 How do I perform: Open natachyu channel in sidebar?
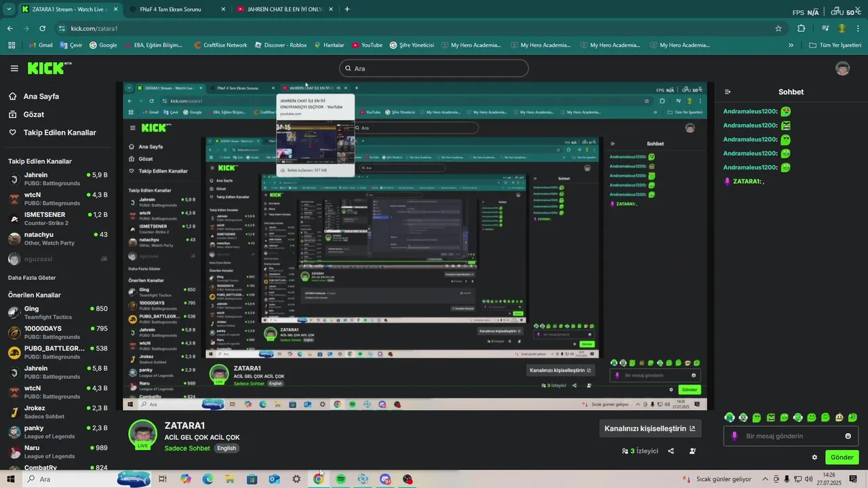(x=58, y=238)
